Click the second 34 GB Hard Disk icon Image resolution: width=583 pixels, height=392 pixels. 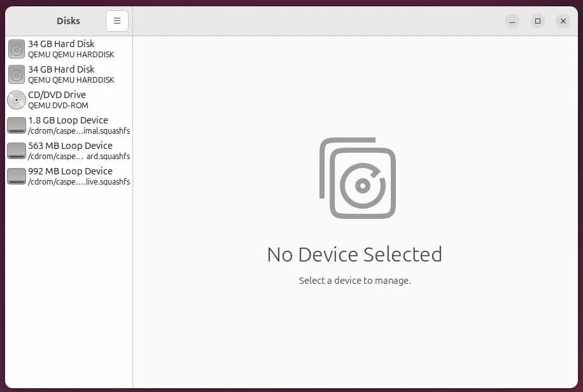[x=17, y=74]
